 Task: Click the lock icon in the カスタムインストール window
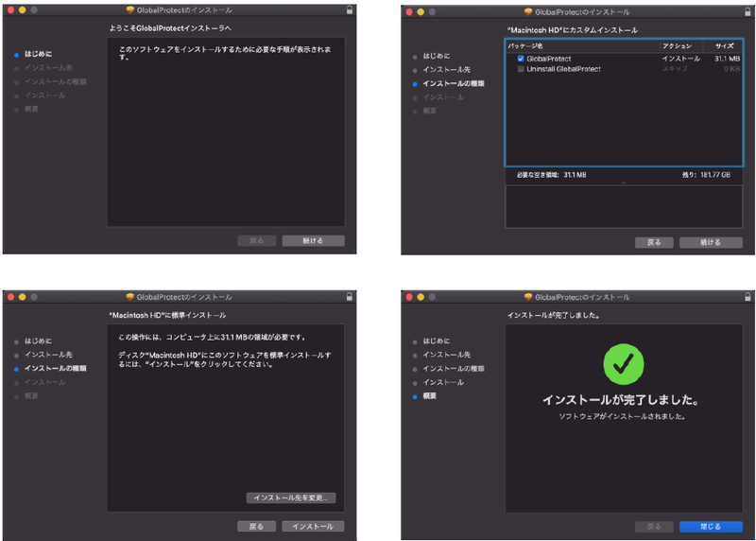(747, 11)
